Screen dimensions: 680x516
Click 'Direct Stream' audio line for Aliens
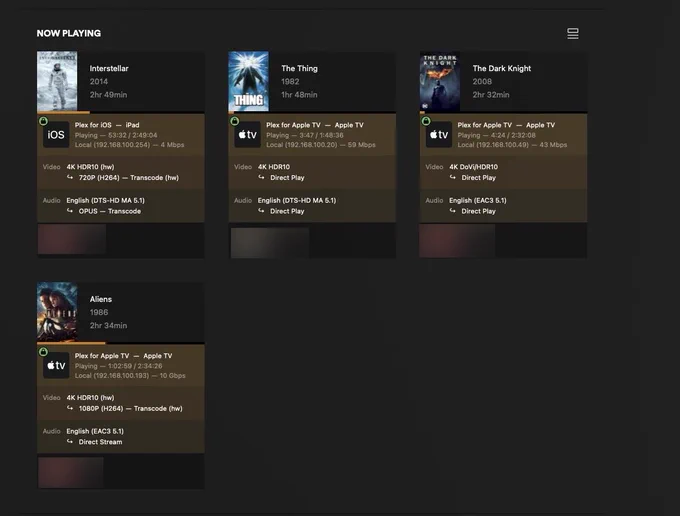coord(100,442)
